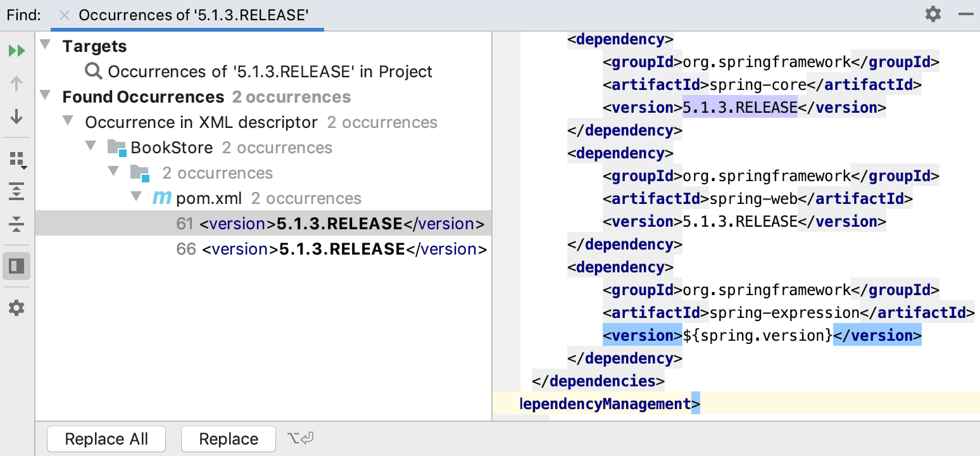Go to previous occurrence up arrow
Viewport: 980px width, 456px height.
17,84
